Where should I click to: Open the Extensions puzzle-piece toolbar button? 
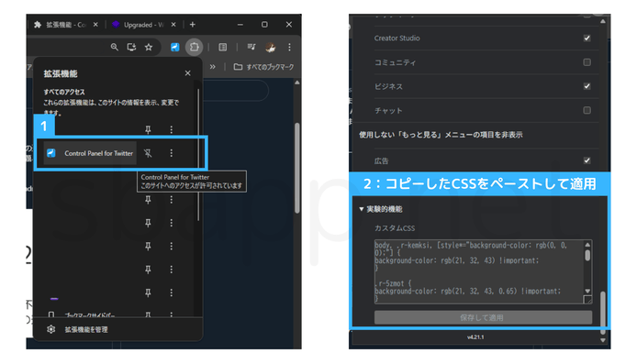click(195, 47)
